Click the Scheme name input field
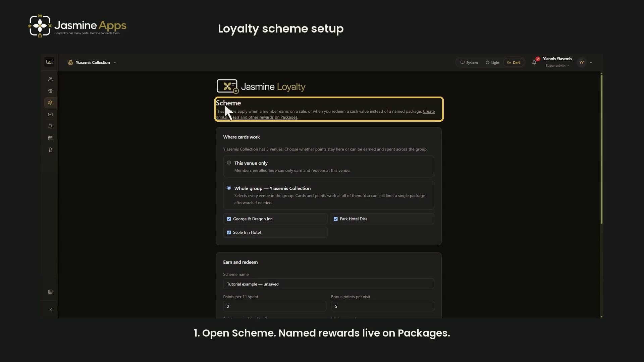The image size is (644, 362). pos(328,284)
